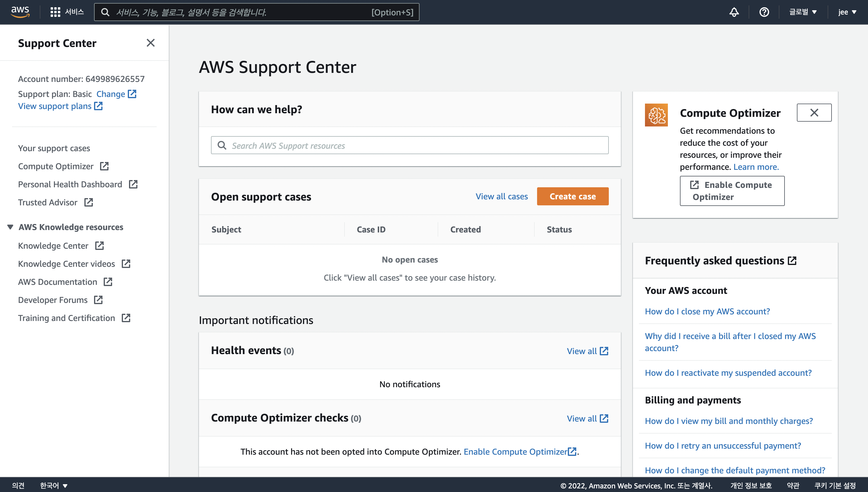
Task: Click 쿠키 기본 설정 cookie preferences link
Action: (x=835, y=486)
